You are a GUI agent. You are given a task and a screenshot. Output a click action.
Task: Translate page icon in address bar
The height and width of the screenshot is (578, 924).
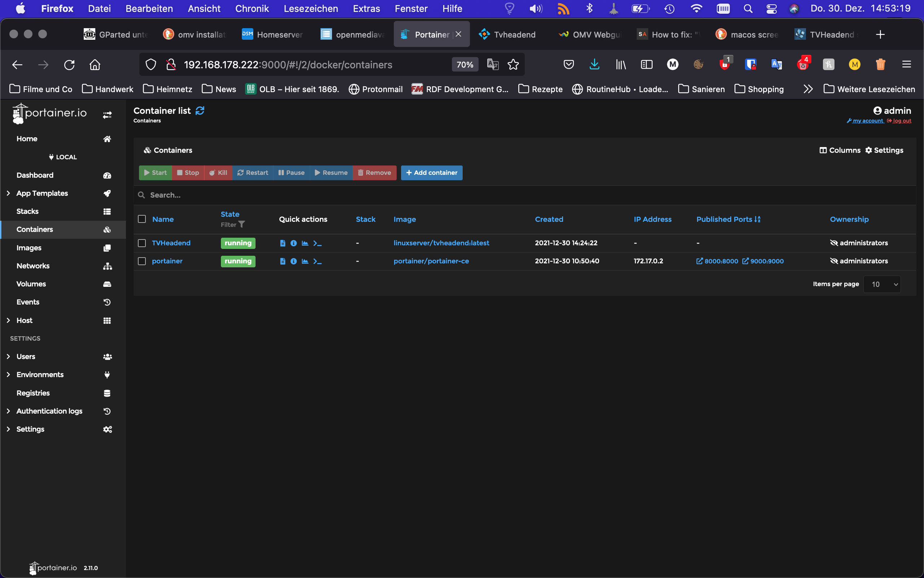click(x=493, y=65)
